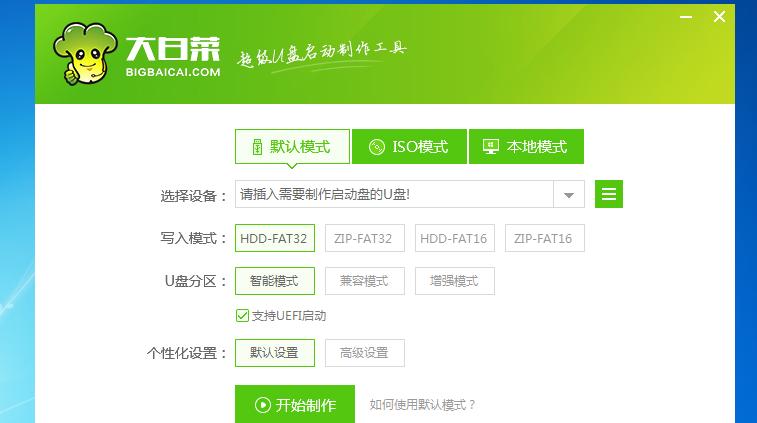Switch to the 本地模式 tab
This screenshot has height=423, width=757.
526,146
